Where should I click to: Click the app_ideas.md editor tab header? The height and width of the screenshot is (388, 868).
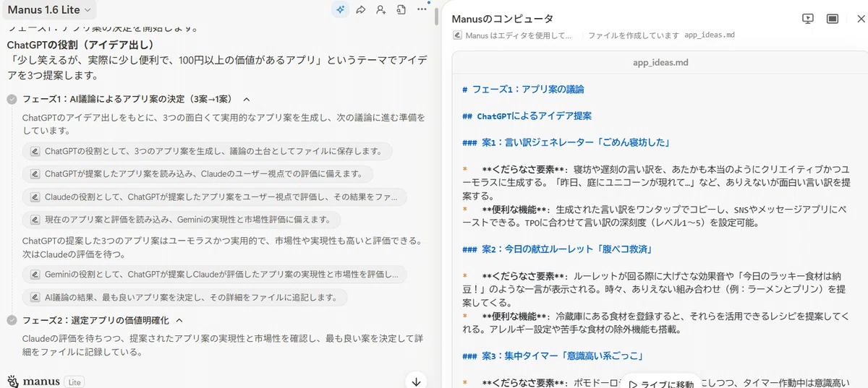[660, 62]
